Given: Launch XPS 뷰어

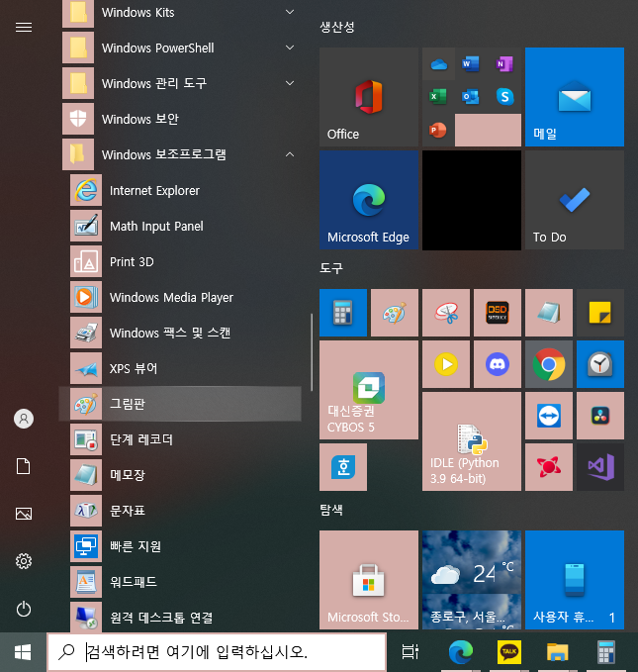Looking at the screenshot, I should point(180,368).
